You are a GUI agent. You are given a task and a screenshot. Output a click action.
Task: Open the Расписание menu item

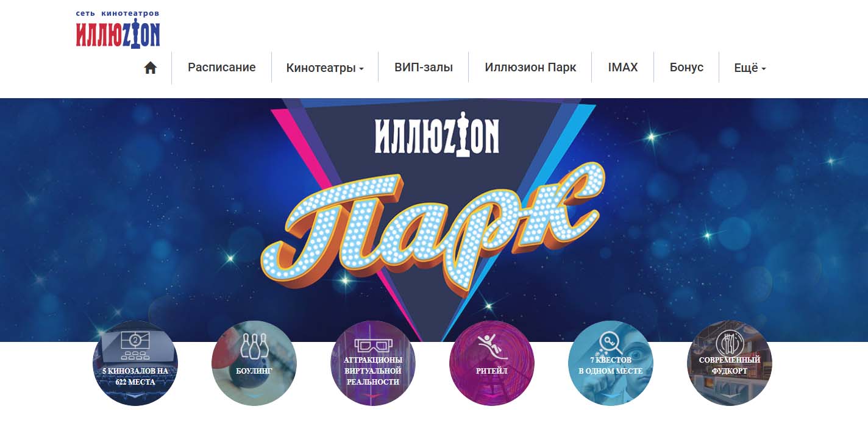pos(221,67)
